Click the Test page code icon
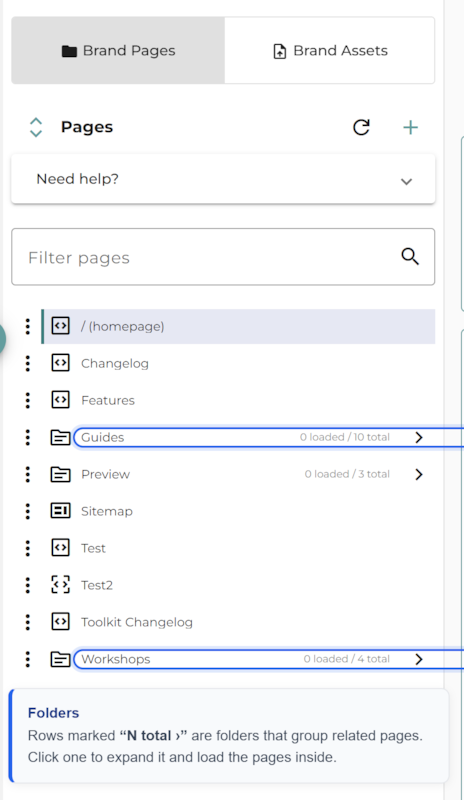The image size is (464, 800). [x=60, y=548]
